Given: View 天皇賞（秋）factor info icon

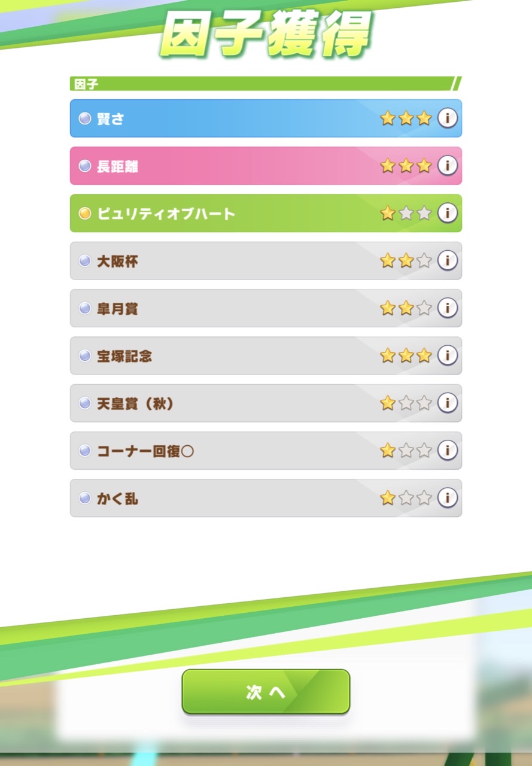Looking at the screenshot, I should point(447,403).
